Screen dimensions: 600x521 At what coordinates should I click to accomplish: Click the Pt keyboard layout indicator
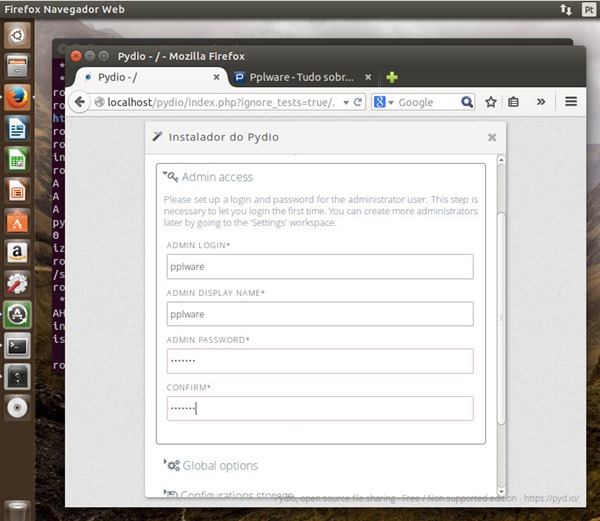589,10
